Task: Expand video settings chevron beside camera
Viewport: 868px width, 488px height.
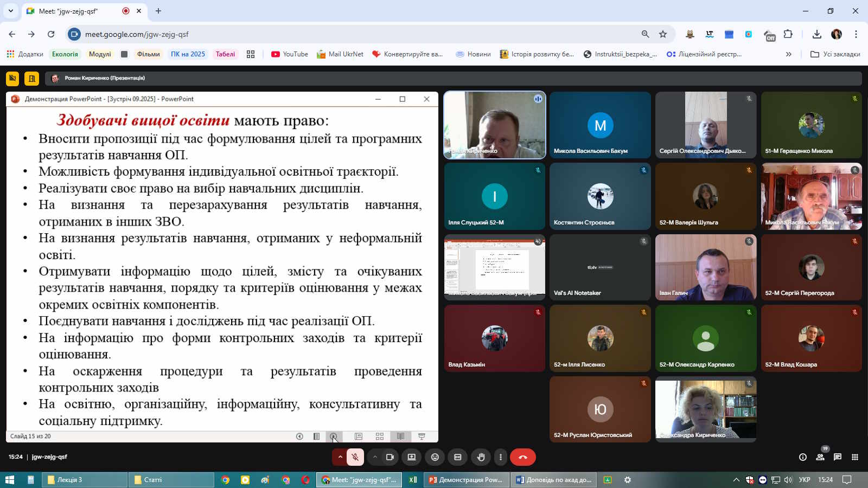Action: click(375, 457)
